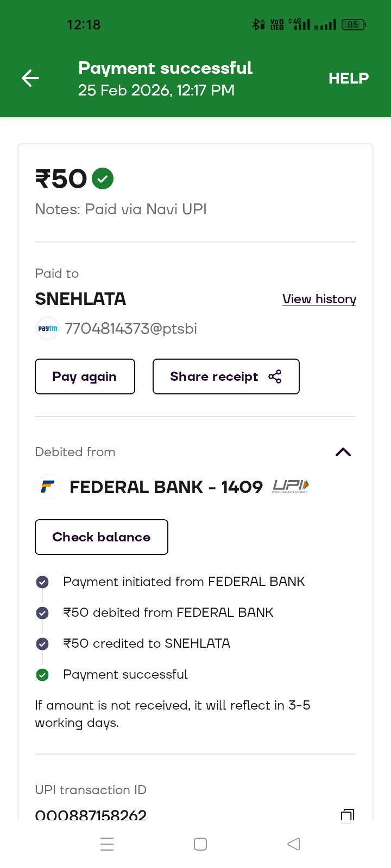The image size is (391, 868).
Task: Tap the back arrow icon
Action: tap(30, 78)
